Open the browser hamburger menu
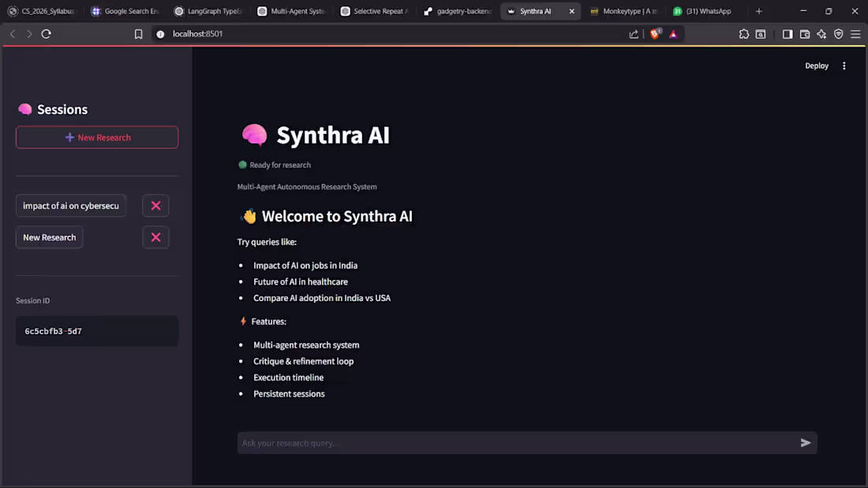Screen dimensions: 868x488 tap(856, 34)
